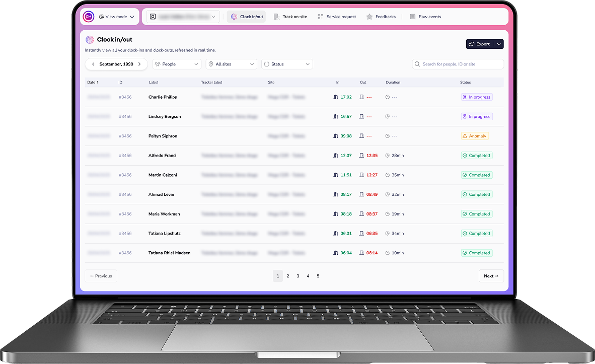This screenshot has width=595, height=364.
Task: Click clock-out icon in Lindsey Bergson row
Action: (x=361, y=116)
